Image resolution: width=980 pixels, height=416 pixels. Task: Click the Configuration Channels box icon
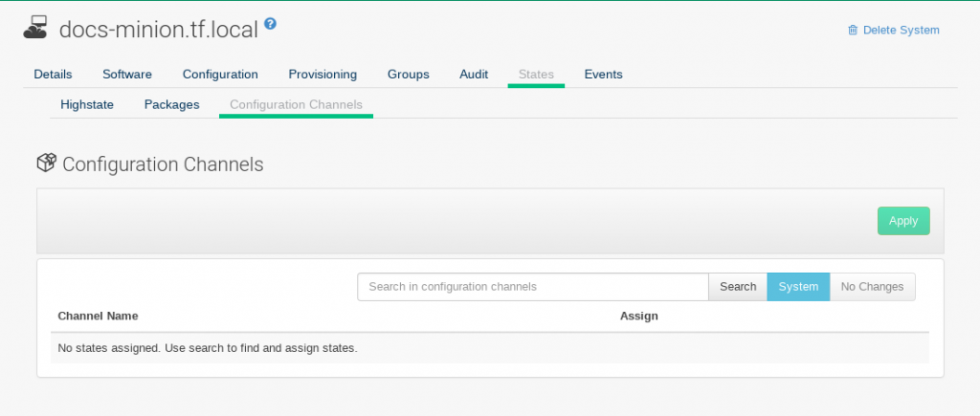pos(46,164)
